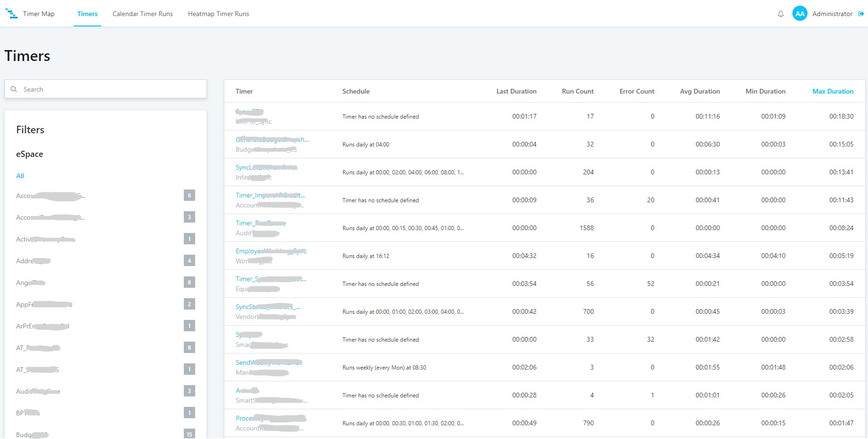
Task: Open the SendWeekly timer link
Action: coord(269,362)
